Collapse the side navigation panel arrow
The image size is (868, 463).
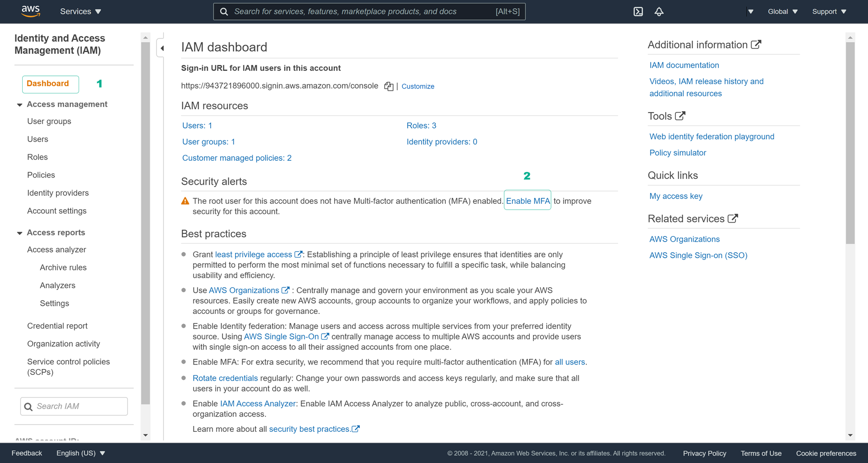tap(162, 48)
